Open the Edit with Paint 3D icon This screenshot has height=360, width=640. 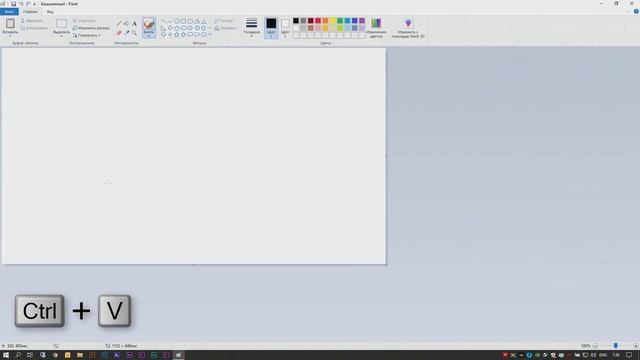(408, 23)
